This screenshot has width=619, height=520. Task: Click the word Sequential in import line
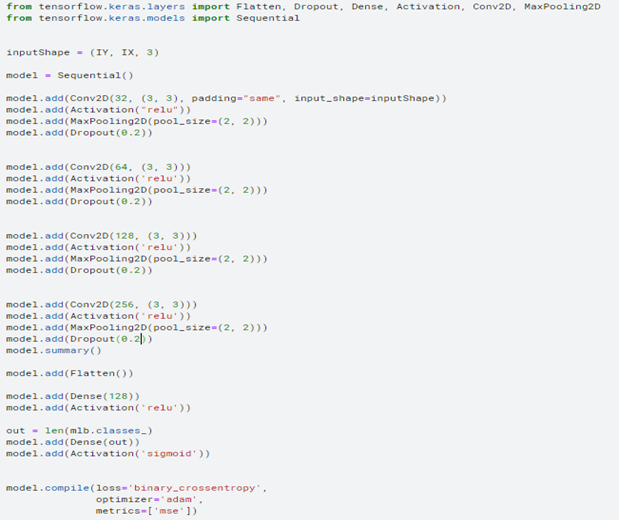tap(268, 18)
